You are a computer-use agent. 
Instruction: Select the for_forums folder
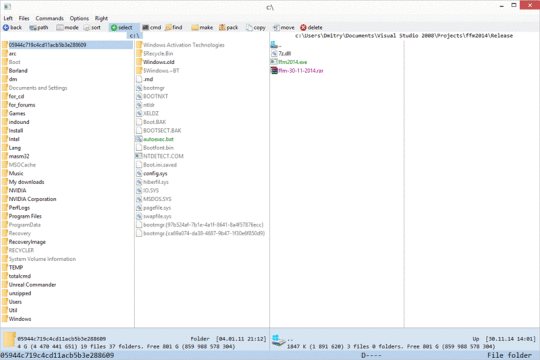point(22,105)
